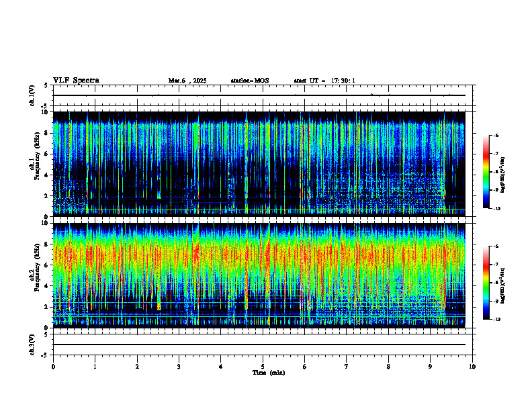Click the ch.3 voltage waveform trace
Image resolution: width=532 pixels, height=411 pixels.
point(259,345)
